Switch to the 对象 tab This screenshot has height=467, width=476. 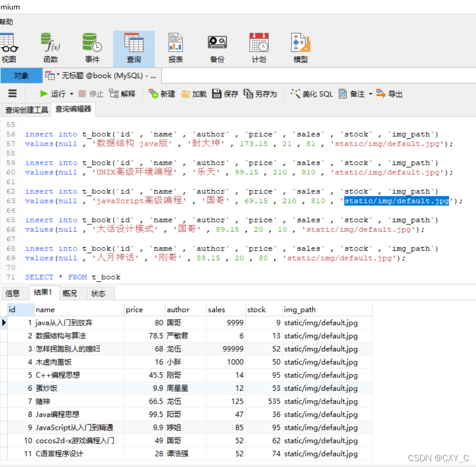(x=21, y=76)
